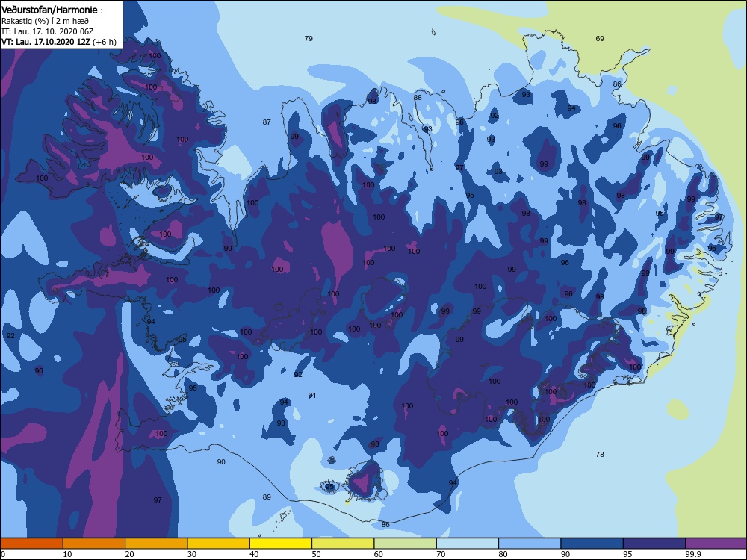Click the 89 humidity value on the map
Viewport: 747px width, 560px height.
(267, 497)
